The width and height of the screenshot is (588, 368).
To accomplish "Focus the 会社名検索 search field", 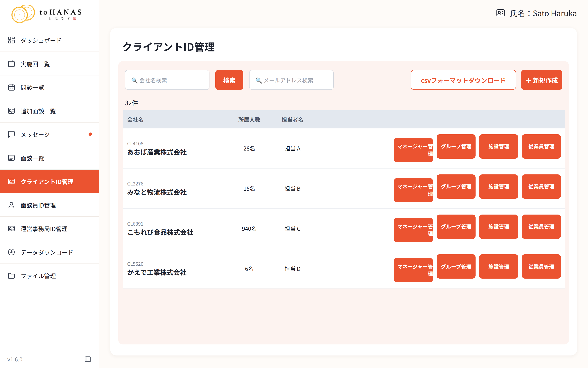I will (167, 80).
